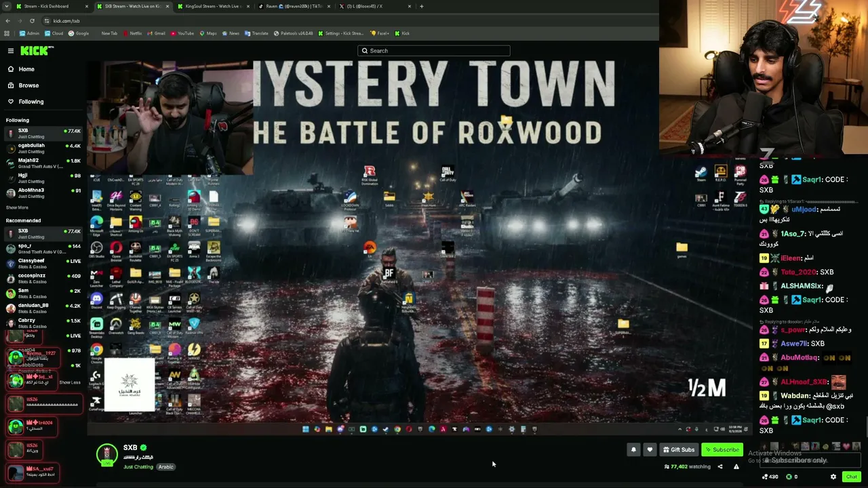
Task: Switch to the KingSoul Stream tab
Action: click(213, 6)
